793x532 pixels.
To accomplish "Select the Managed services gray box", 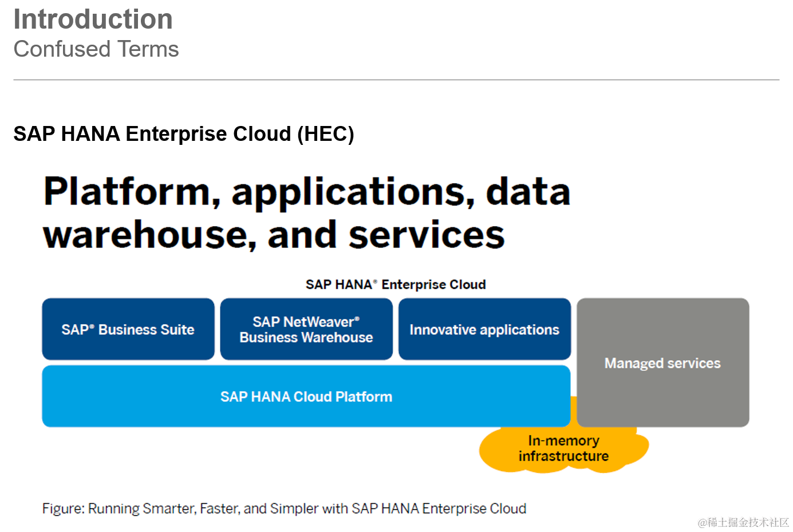I will (x=663, y=362).
